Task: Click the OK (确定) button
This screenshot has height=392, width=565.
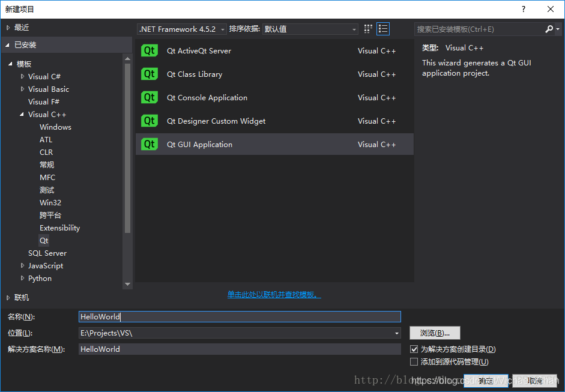Action: pos(486,381)
